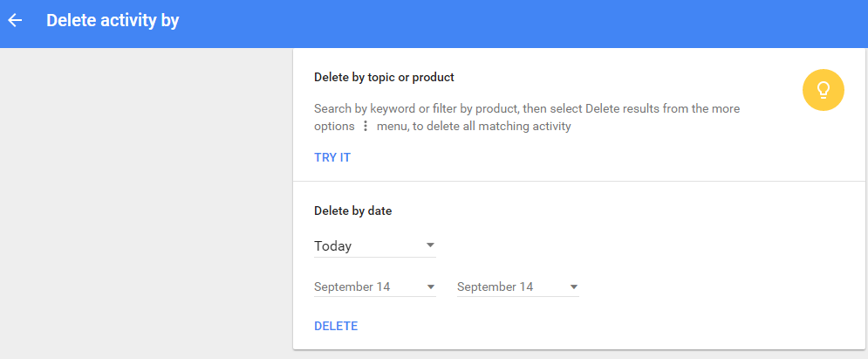Click the Delete by date heading
This screenshot has height=359, width=868.
click(352, 211)
